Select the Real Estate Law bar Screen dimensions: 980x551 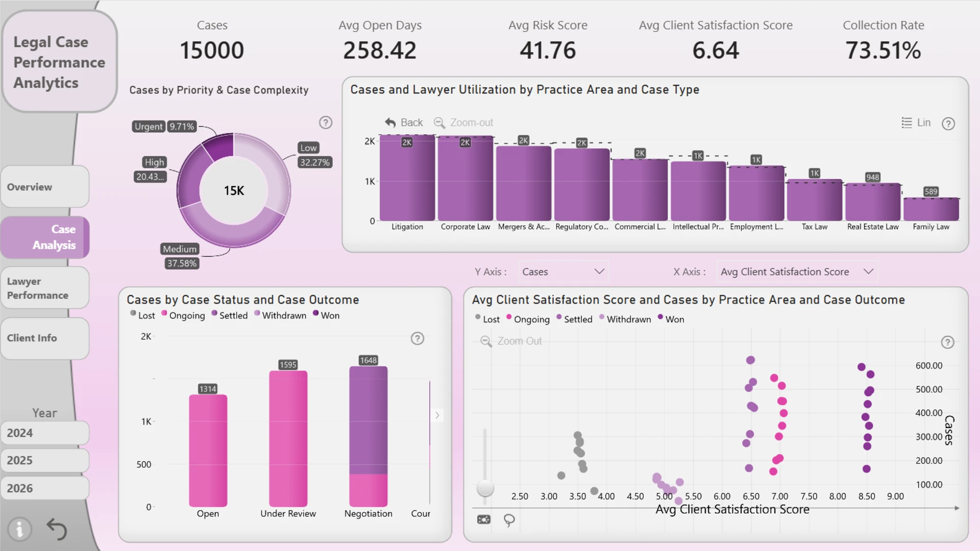click(x=873, y=202)
